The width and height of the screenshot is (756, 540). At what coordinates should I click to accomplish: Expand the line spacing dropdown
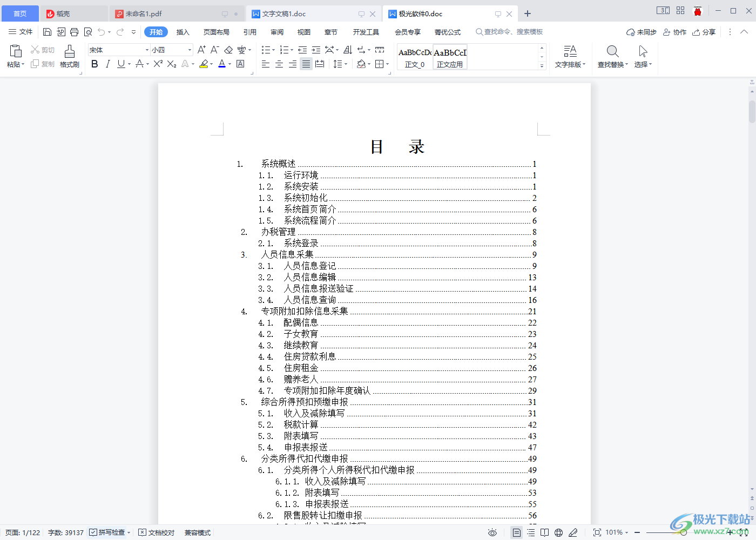[346, 64]
